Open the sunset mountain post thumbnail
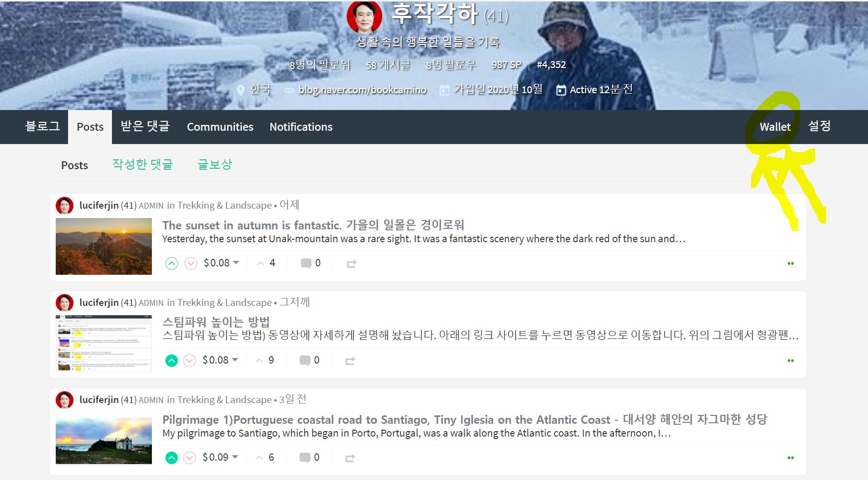The image size is (868, 480). pyautogui.click(x=104, y=247)
